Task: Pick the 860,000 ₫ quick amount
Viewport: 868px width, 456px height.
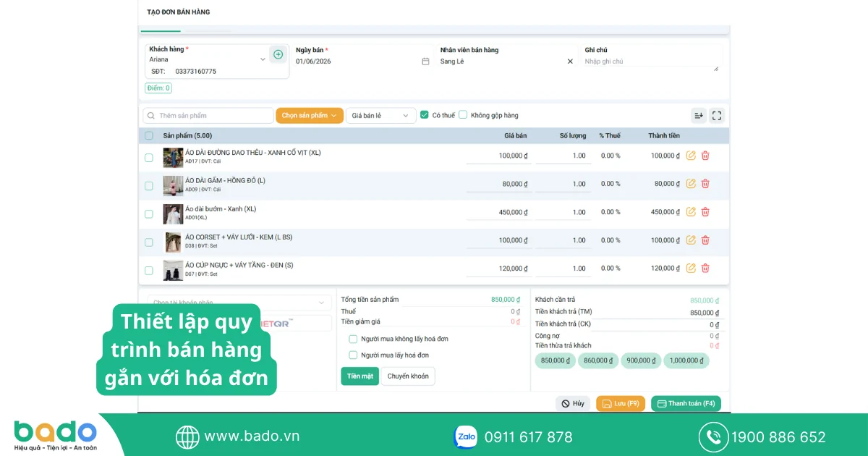Action: [x=598, y=360]
